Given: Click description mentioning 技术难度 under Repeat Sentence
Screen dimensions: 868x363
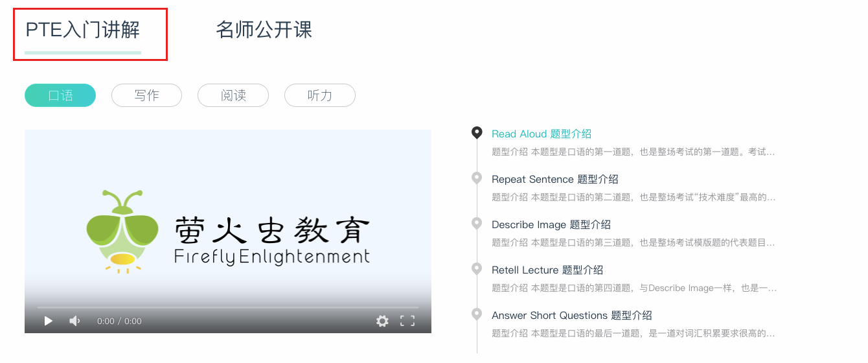Looking at the screenshot, I should [634, 197].
